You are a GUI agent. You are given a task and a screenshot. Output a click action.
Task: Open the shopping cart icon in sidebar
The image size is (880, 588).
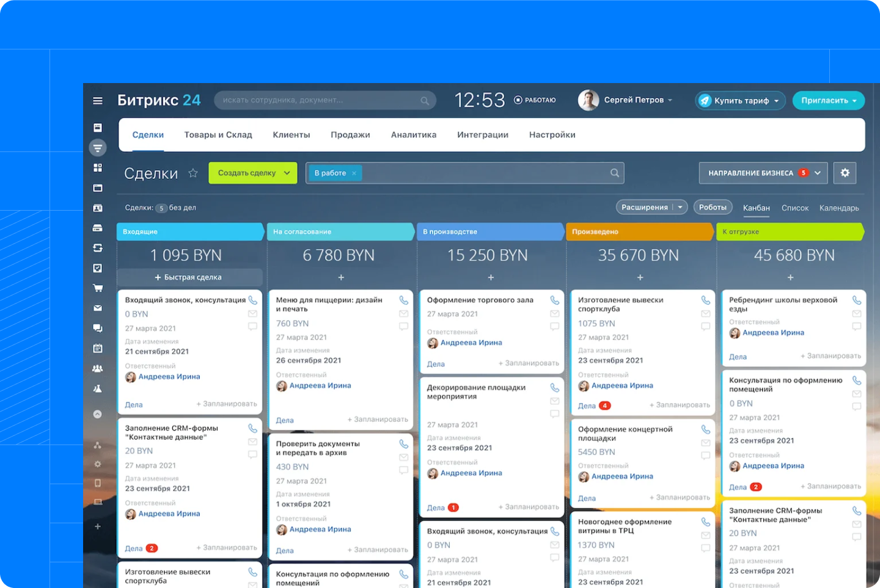98,288
